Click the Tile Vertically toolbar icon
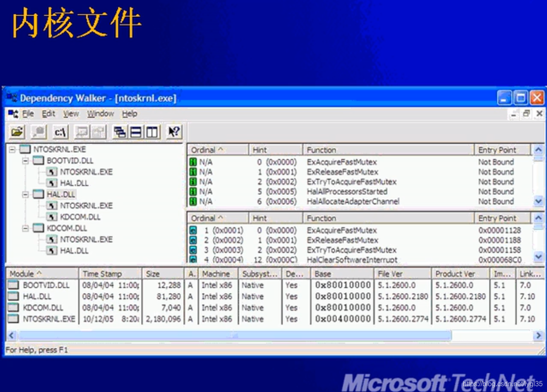This screenshot has width=547, height=392. pyautogui.click(x=152, y=132)
